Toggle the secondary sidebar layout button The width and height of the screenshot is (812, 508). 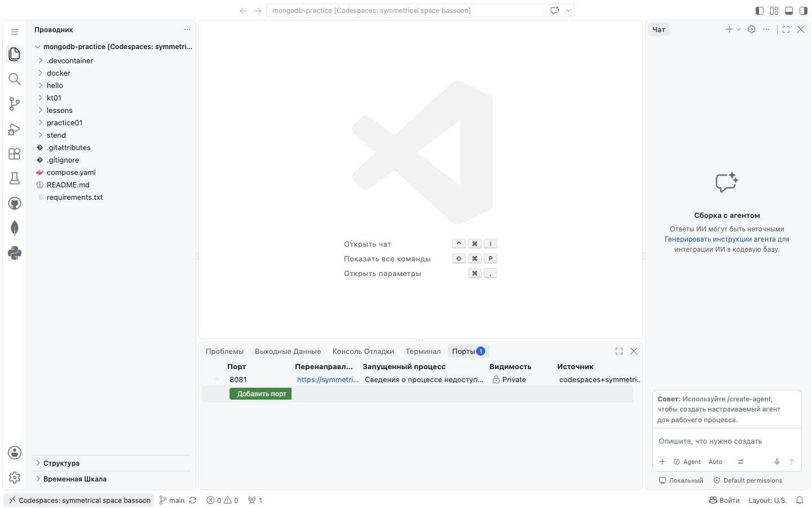click(x=804, y=11)
